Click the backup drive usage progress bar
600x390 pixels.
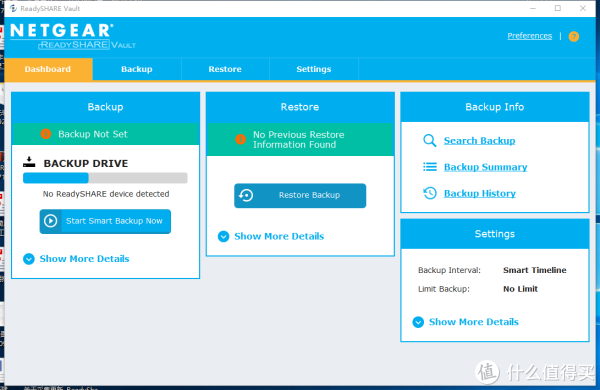click(105, 178)
